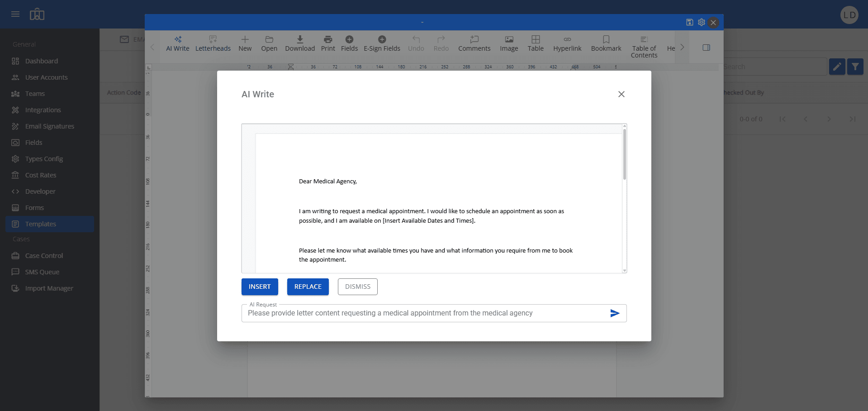Add a Hyperlink
This screenshot has width=868, height=411.
(x=567, y=43)
